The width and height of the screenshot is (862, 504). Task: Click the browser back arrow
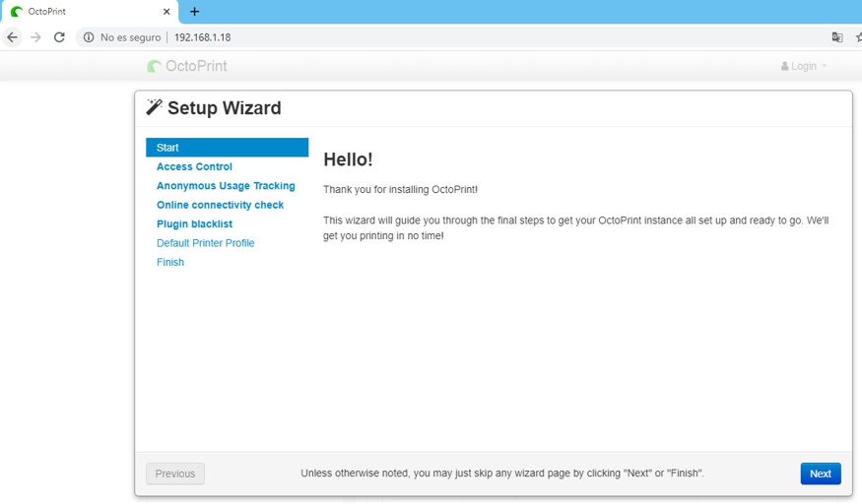(13, 37)
